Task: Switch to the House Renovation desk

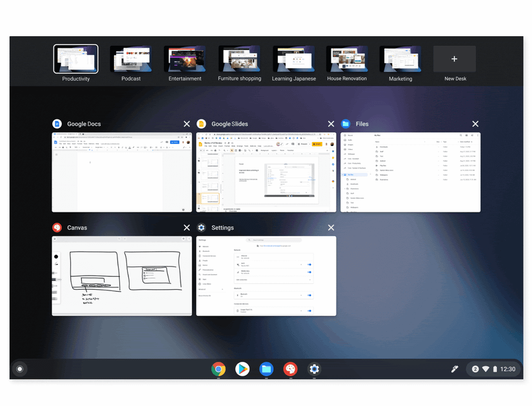Action: coord(347,58)
